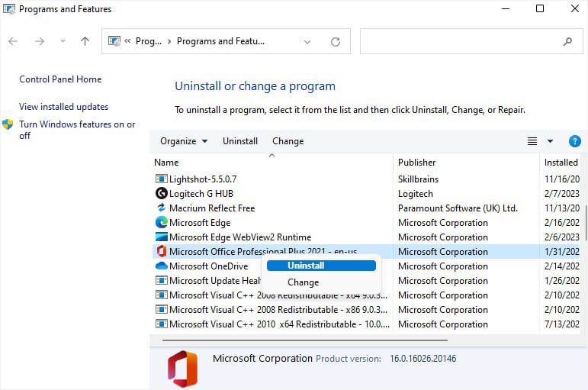Screen dimensions: 588x390
Task: Click the Office Professional Plus row icon
Action: 161,251
